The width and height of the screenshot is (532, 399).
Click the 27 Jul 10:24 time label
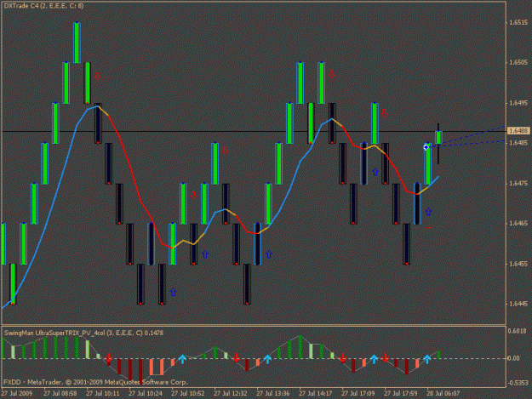click(146, 393)
